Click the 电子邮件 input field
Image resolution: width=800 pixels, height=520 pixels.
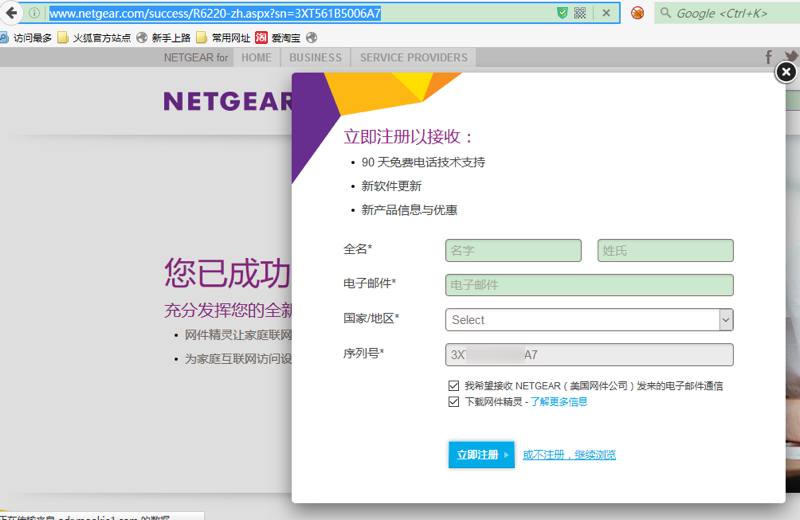click(589, 285)
